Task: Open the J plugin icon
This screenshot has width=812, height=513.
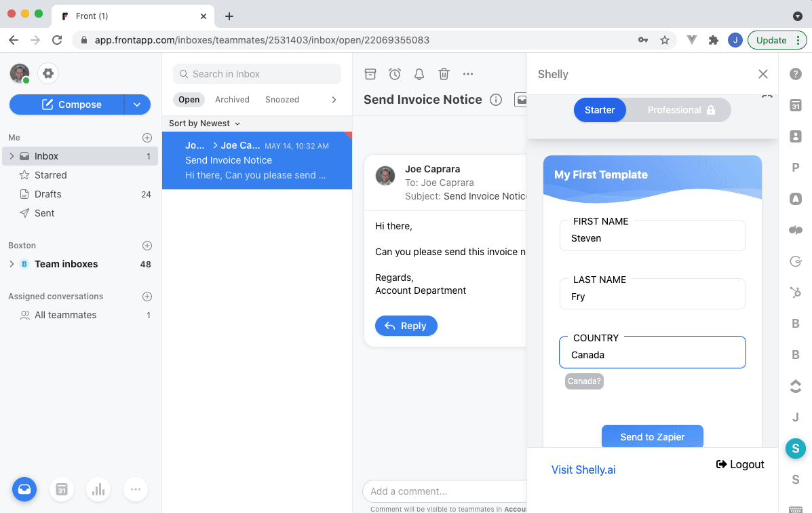Action: [x=796, y=417]
